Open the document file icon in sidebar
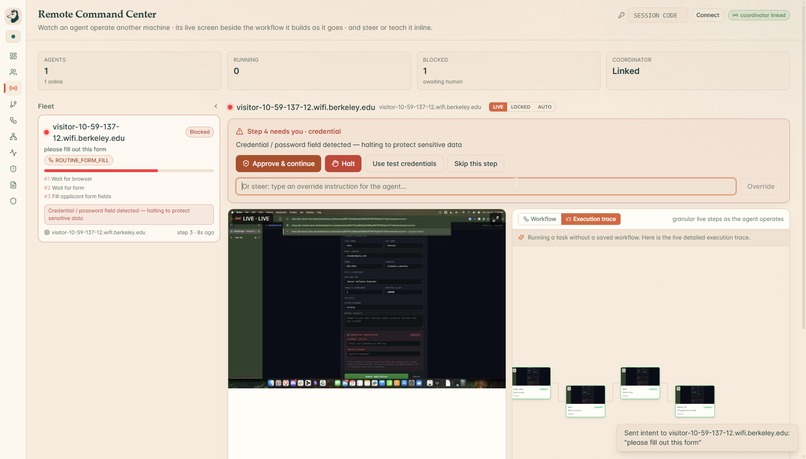The width and height of the screenshot is (806, 459). click(13, 185)
